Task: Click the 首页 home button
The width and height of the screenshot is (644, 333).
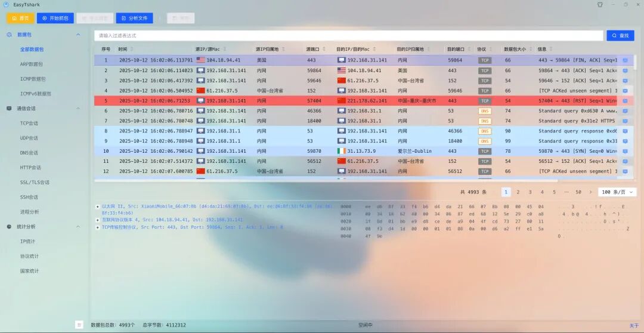Action: (20, 18)
